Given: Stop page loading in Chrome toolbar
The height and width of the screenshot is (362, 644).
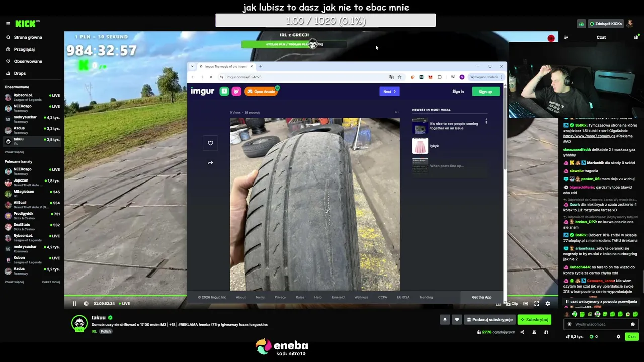Looking at the screenshot, I should (211, 77).
